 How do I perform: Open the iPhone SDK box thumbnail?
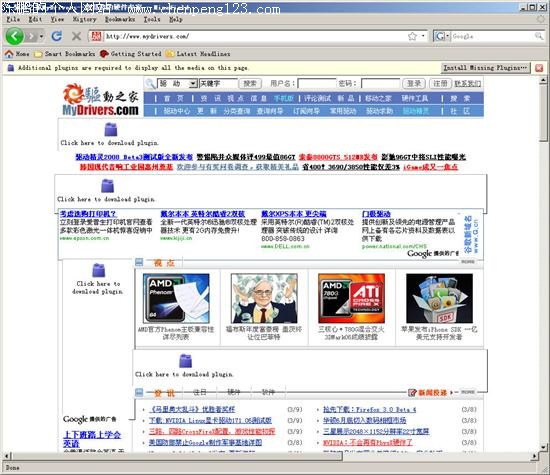(439, 298)
